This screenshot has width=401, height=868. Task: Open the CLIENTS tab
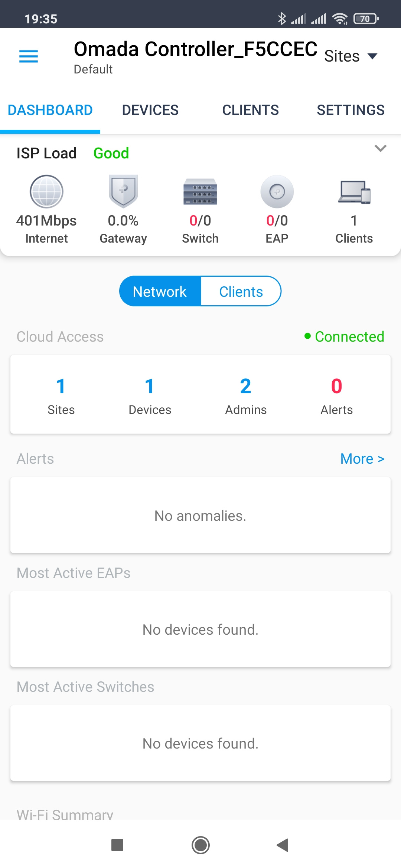pyautogui.click(x=250, y=110)
